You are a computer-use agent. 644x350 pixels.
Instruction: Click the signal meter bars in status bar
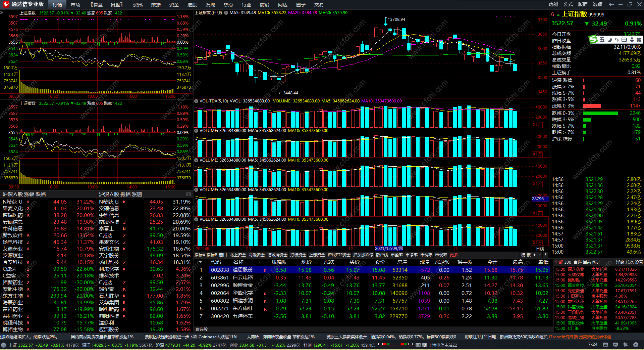click(396, 344)
